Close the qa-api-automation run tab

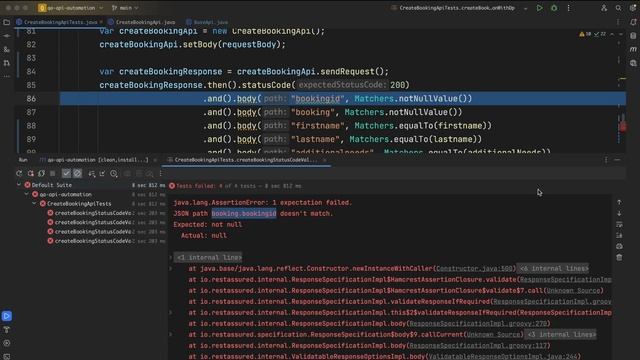(155, 160)
